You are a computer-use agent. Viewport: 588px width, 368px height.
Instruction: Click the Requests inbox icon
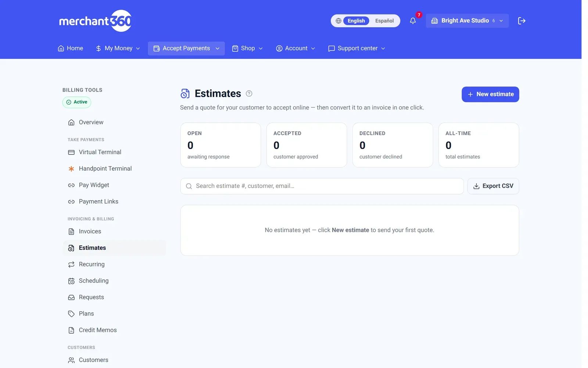pyautogui.click(x=71, y=297)
